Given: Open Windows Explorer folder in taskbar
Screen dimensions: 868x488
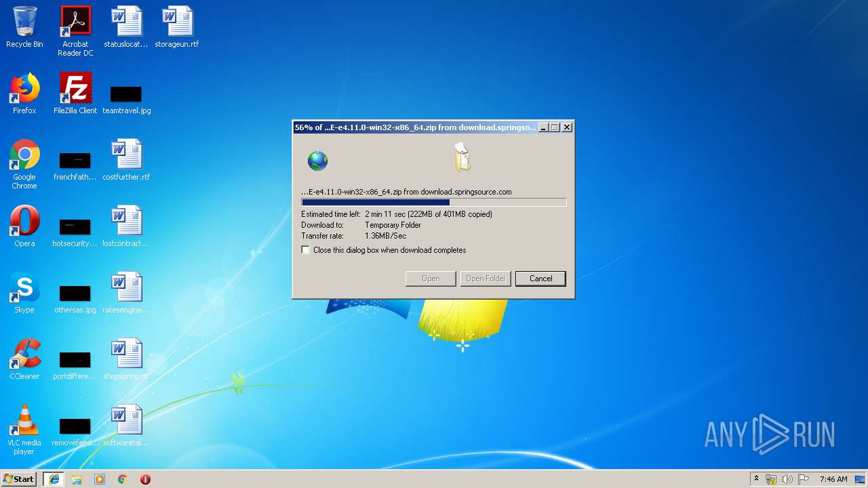Looking at the screenshot, I should coord(77,479).
